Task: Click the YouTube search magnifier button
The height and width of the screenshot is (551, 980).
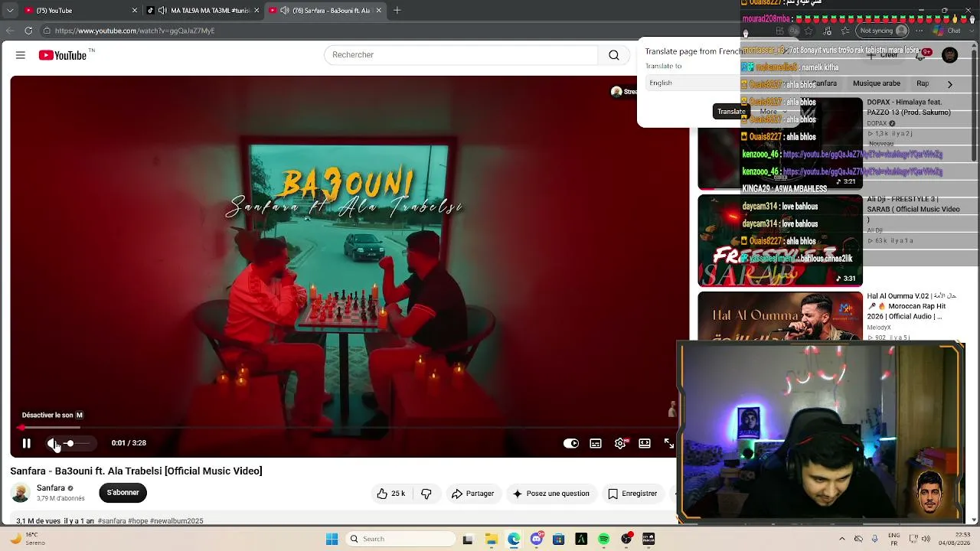Action: [x=614, y=55]
